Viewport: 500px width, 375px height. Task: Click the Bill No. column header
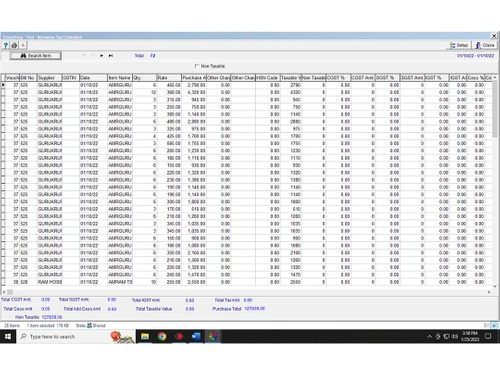28,78
